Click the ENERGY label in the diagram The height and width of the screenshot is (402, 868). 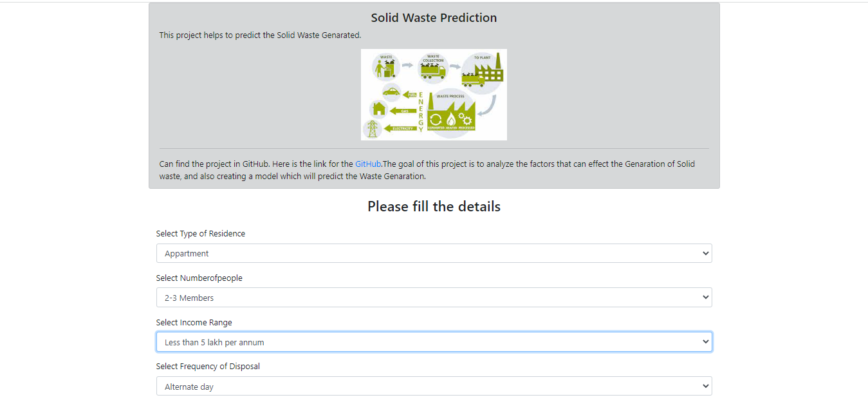click(x=421, y=111)
